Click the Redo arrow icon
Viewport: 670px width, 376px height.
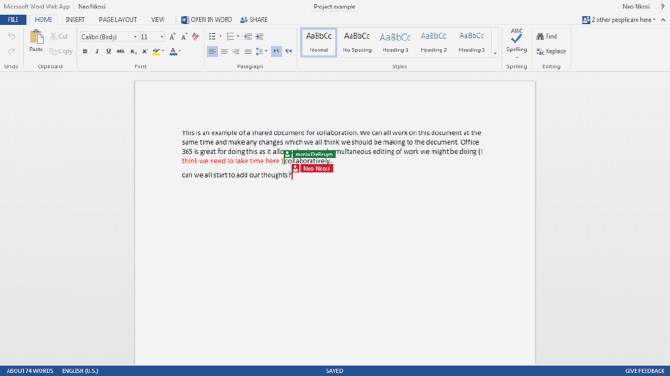12,51
